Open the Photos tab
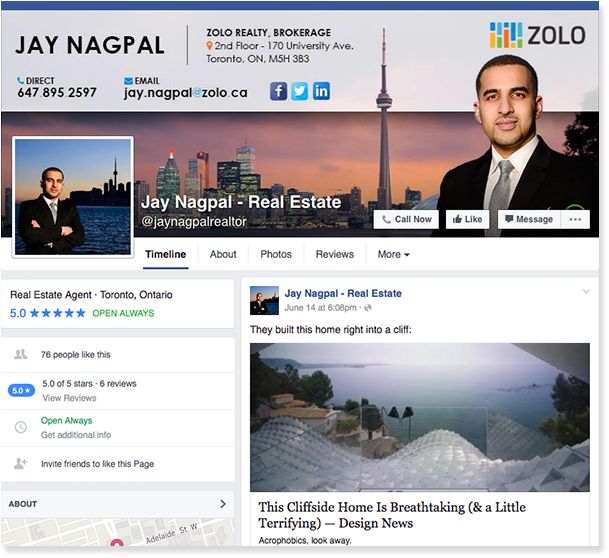This screenshot has height=558, width=609. pyautogui.click(x=276, y=254)
